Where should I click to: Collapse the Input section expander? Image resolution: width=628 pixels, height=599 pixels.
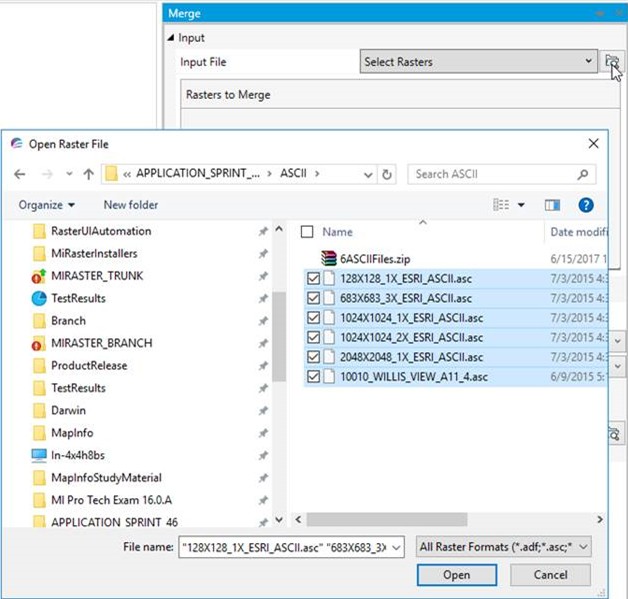[171, 38]
